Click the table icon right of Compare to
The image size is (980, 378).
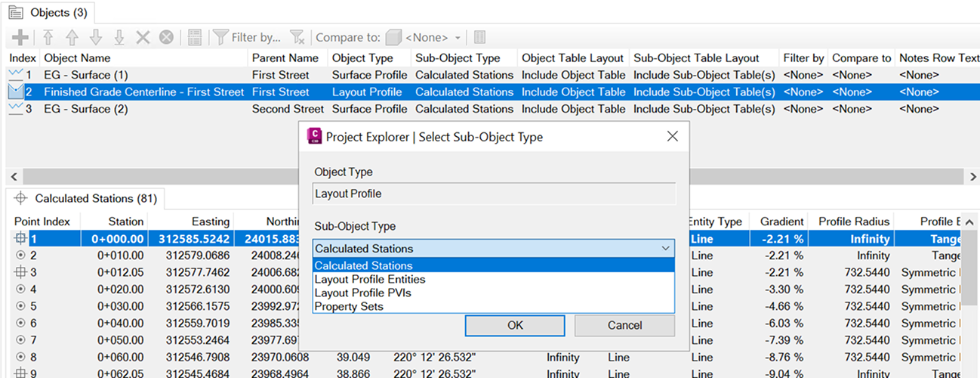pyautogui.click(x=479, y=37)
